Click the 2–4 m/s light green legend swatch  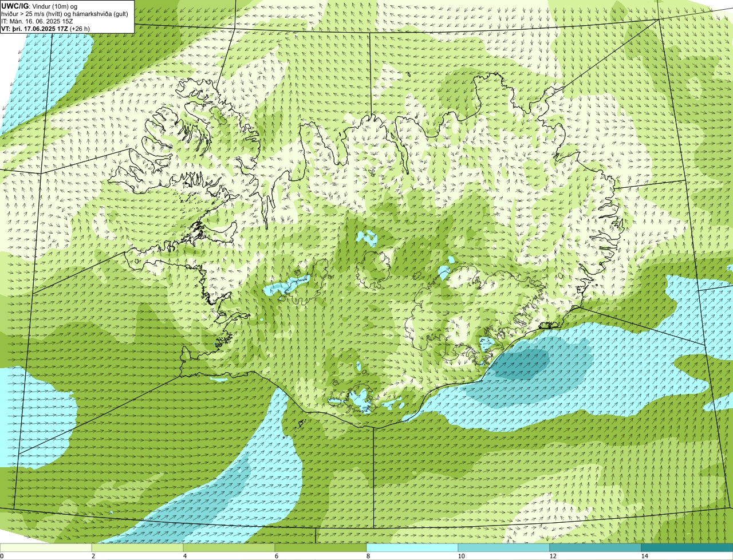tap(137, 548)
